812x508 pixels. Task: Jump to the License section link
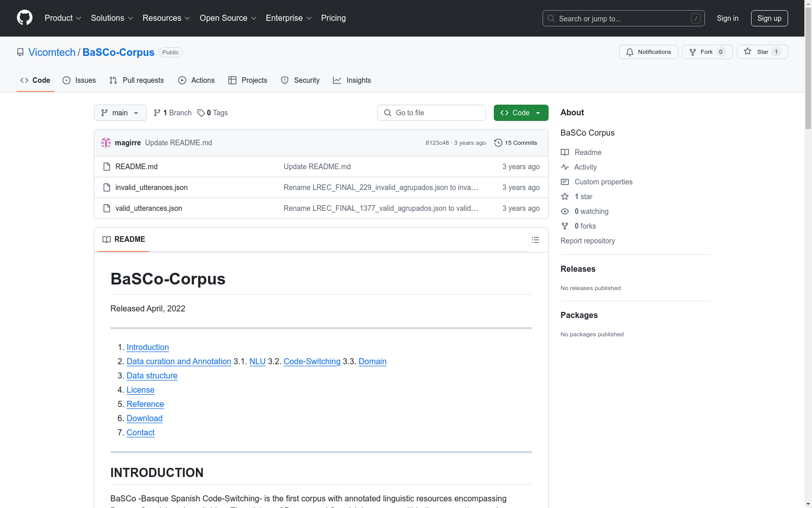coord(141,390)
